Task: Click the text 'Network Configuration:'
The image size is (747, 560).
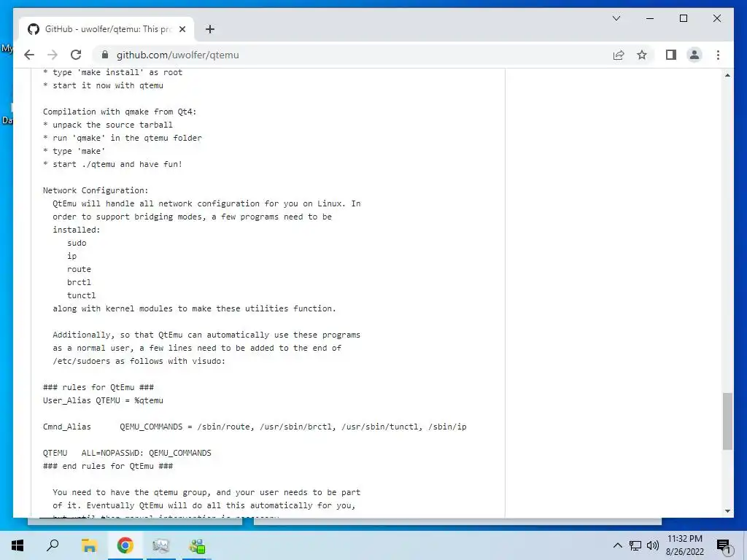Action: click(96, 190)
